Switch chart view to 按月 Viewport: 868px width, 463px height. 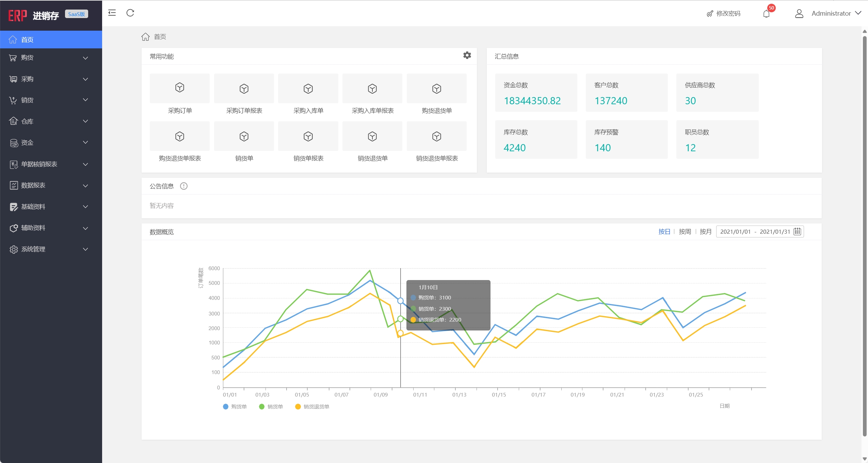705,232
